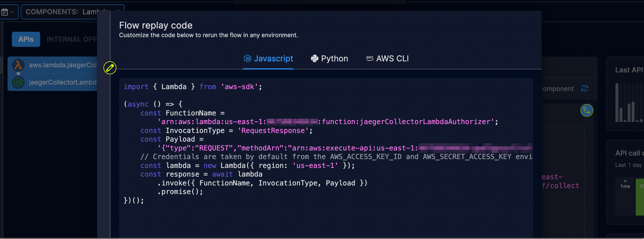This screenshot has width=644, height=239.
Task: Click the Credentials comment line
Action: [x=336, y=157]
